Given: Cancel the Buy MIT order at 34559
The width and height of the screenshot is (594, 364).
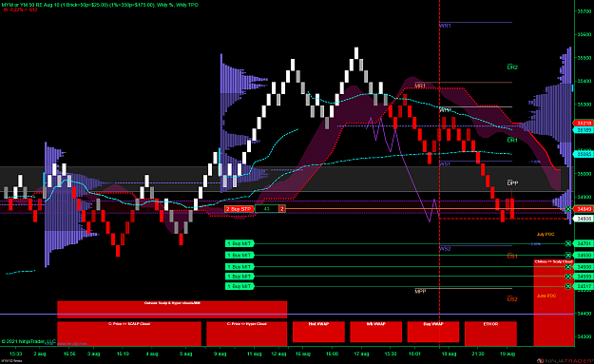Looking at the screenshot, I should pos(567,277).
